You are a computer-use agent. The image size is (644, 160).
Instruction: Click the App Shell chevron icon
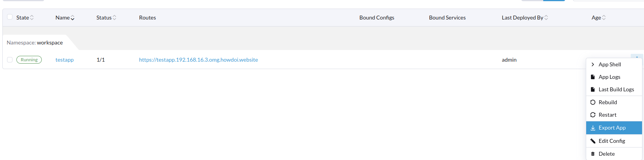pyautogui.click(x=593, y=64)
